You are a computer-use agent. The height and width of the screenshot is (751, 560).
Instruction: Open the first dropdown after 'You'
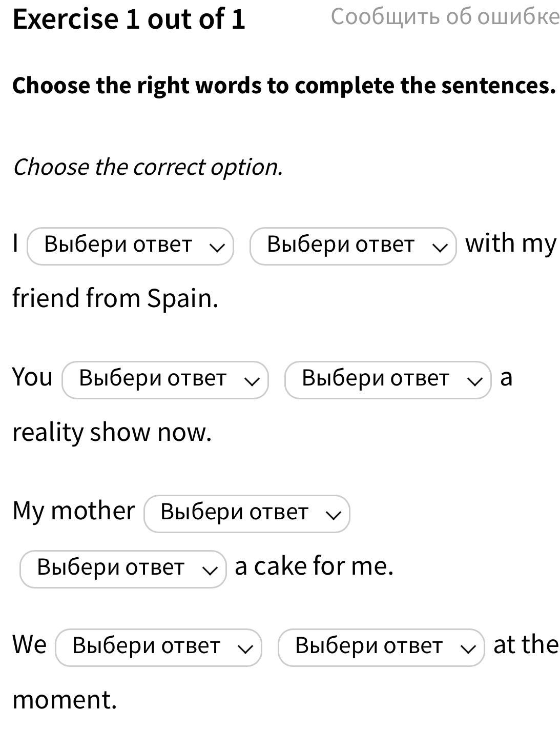164,380
